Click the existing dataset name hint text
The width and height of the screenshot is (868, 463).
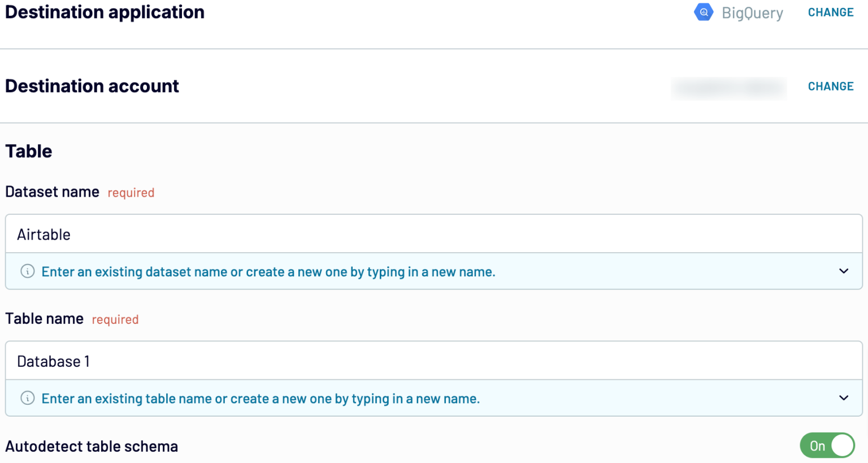268,272
